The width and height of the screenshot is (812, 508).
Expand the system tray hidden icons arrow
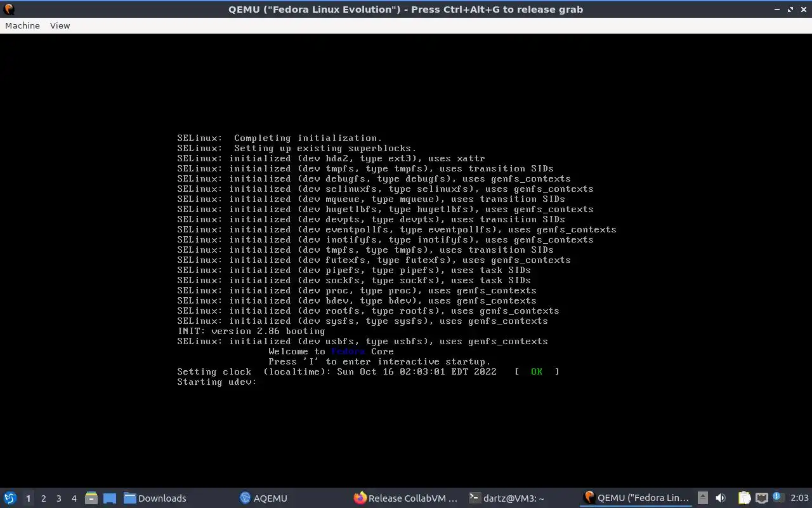click(x=702, y=498)
